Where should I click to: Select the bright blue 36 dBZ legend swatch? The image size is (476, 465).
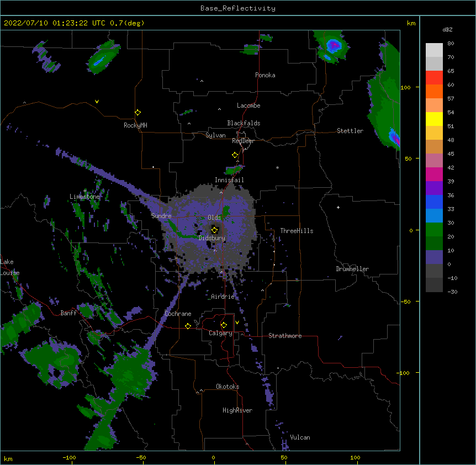(x=434, y=202)
